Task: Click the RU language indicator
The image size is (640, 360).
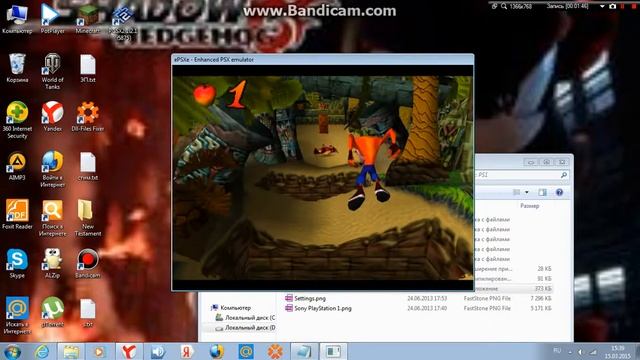Action: coord(557,351)
